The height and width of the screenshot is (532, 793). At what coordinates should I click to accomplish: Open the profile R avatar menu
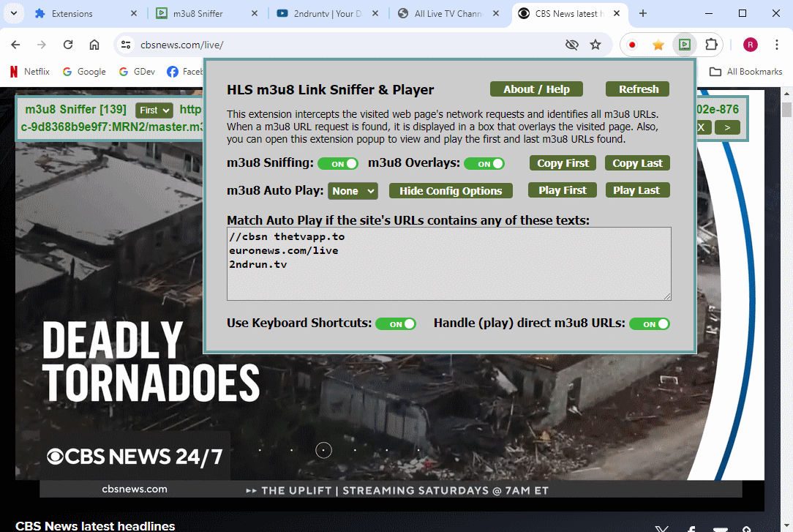pyautogui.click(x=750, y=45)
